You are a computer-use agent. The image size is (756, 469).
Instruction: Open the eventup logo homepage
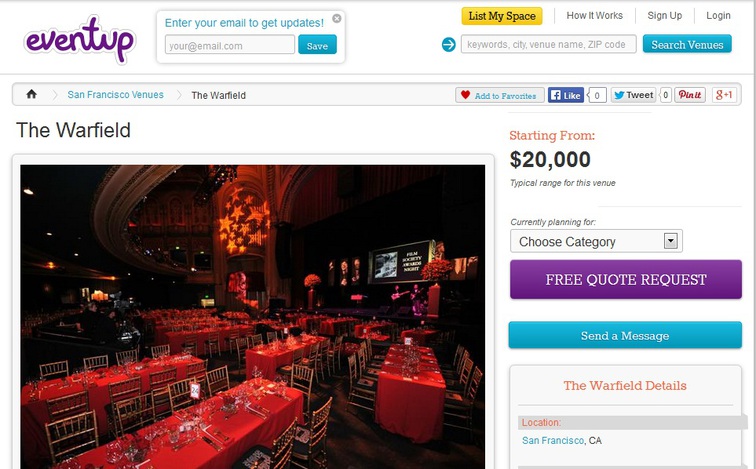pos(80,40)
